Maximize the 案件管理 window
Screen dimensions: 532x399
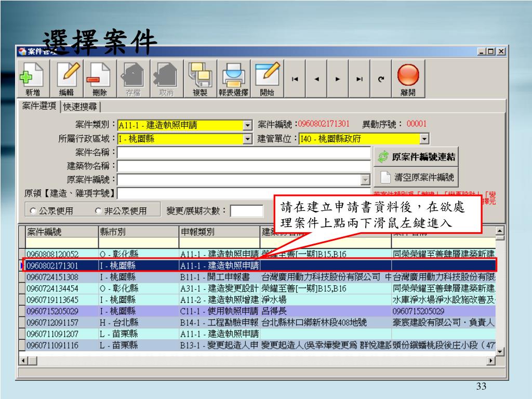pos(490,51)
